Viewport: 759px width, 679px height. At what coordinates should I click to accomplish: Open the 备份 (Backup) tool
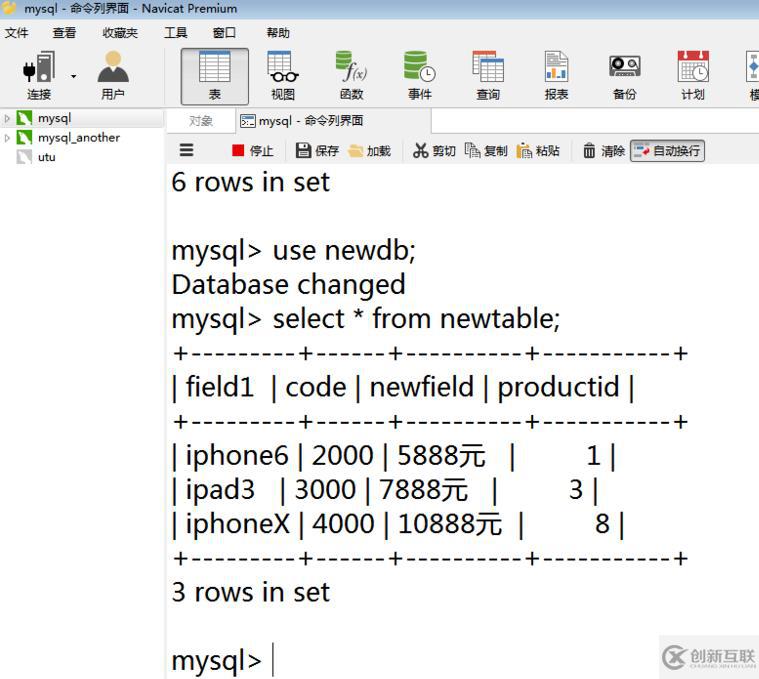coord(624,75)
